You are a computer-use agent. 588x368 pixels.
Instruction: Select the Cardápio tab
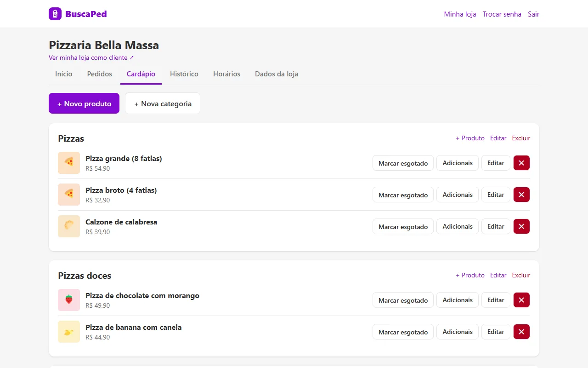[x=141, y=74]
